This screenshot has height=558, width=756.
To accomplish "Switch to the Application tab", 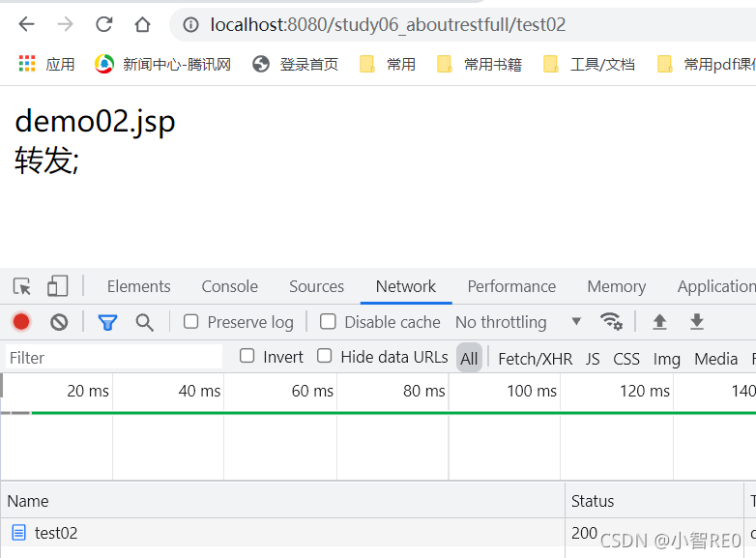I will pos(716,286).
